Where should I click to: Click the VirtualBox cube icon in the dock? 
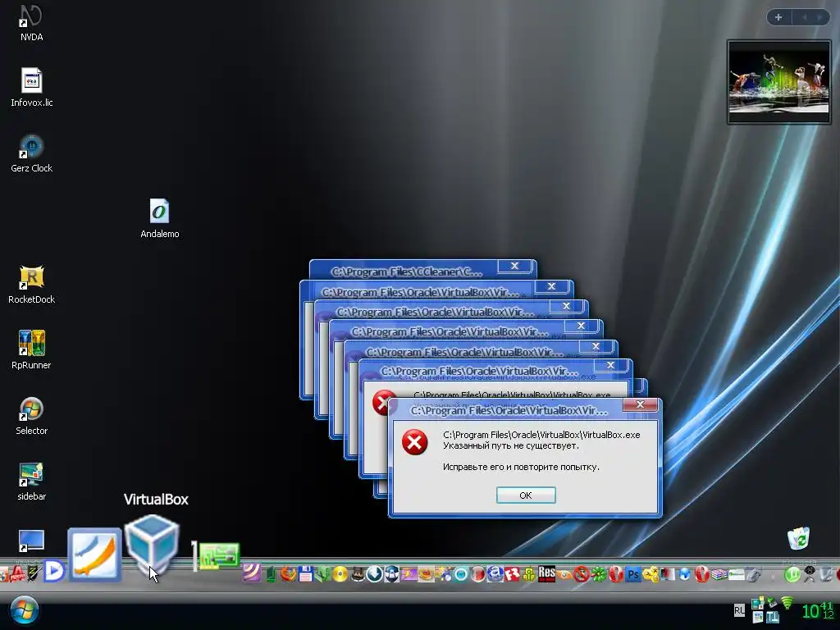(x=152, y=546)
